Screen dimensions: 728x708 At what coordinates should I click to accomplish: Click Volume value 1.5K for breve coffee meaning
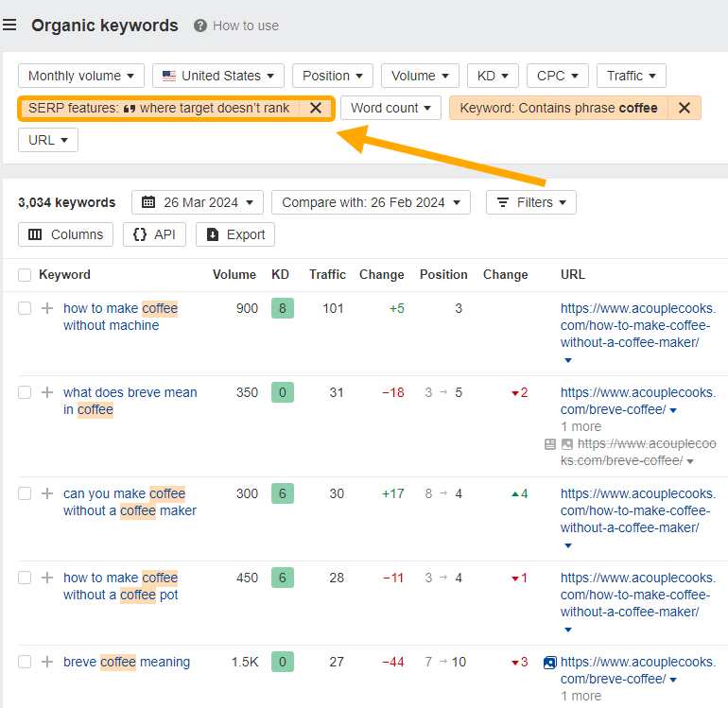click(x=245, y=662)
